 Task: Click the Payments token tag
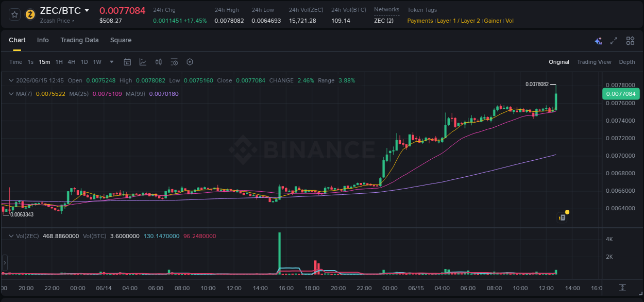(x=420, y=21)
